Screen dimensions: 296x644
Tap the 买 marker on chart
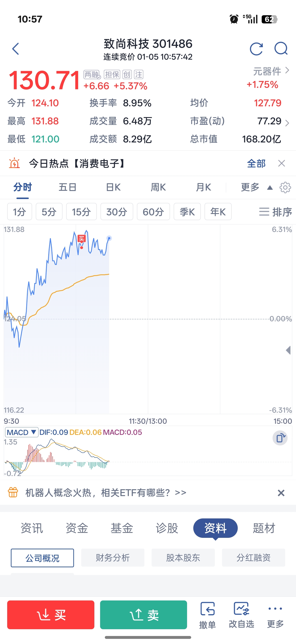[82, 239]
